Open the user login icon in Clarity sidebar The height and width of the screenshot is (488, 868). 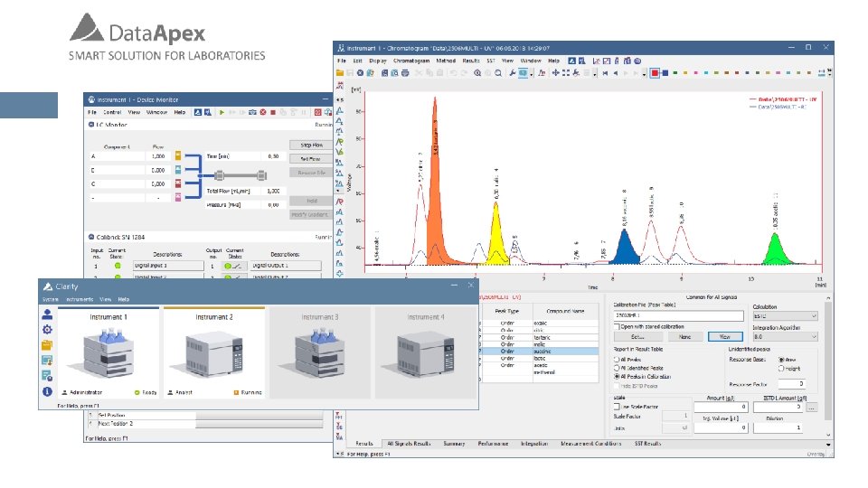47,314
